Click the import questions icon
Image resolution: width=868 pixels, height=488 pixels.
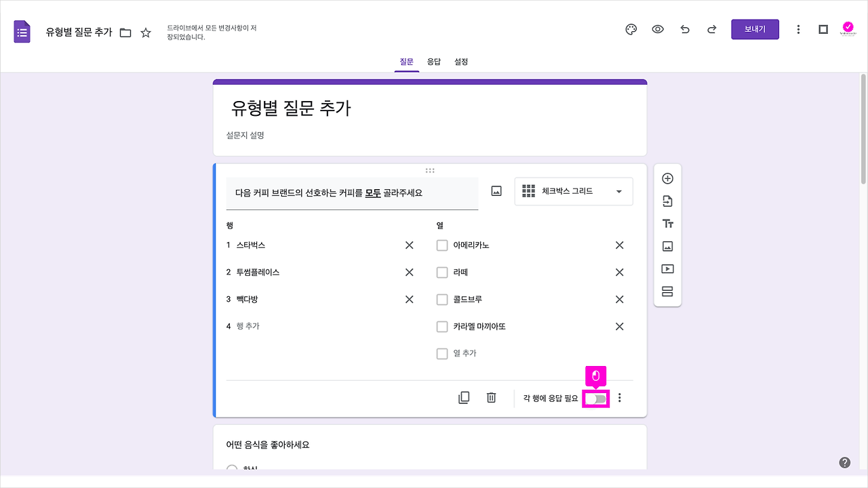(667, 201)
